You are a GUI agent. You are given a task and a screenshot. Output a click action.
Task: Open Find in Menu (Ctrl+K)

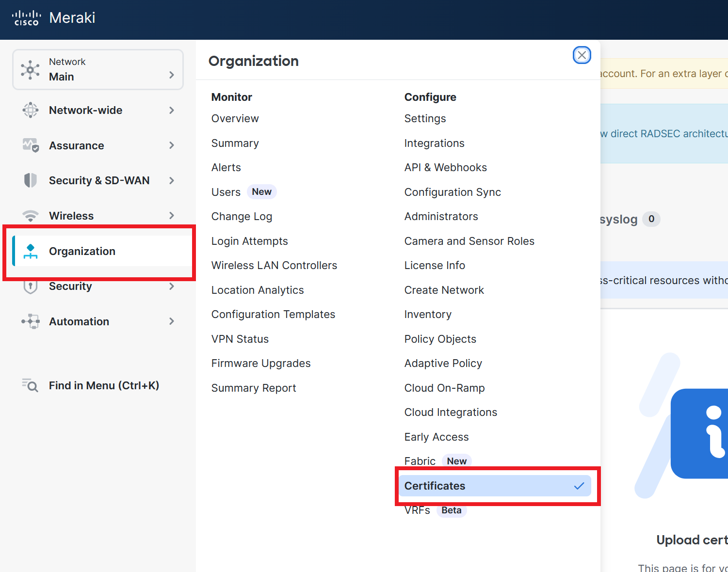coord(91,385)
